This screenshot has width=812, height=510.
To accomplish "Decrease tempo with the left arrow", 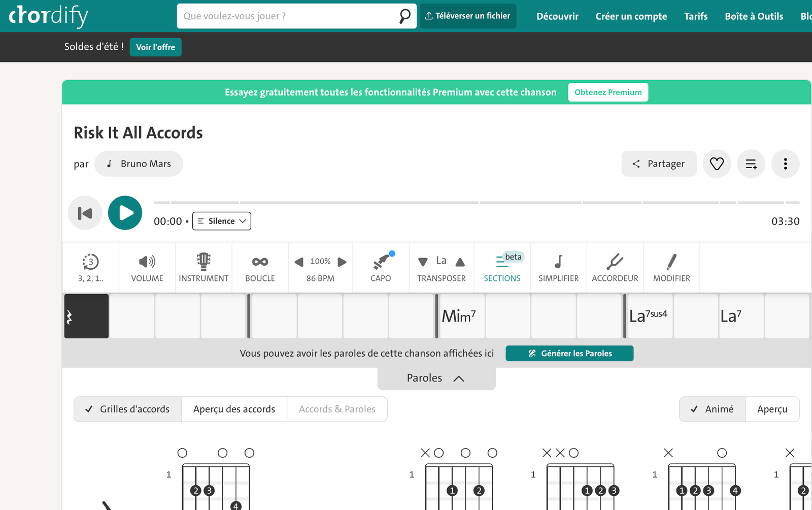I will (x=299, y=262).
